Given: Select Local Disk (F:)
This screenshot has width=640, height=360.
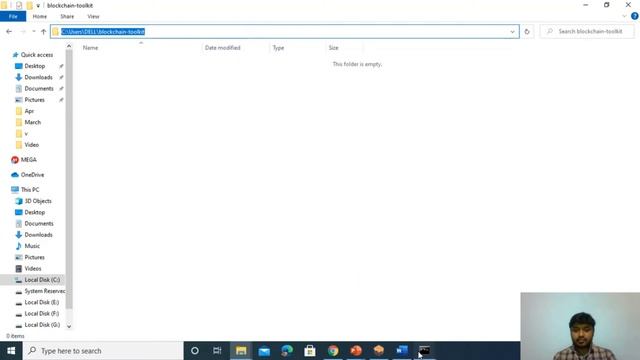Looking at the screenshot, I should pos(42,313).
